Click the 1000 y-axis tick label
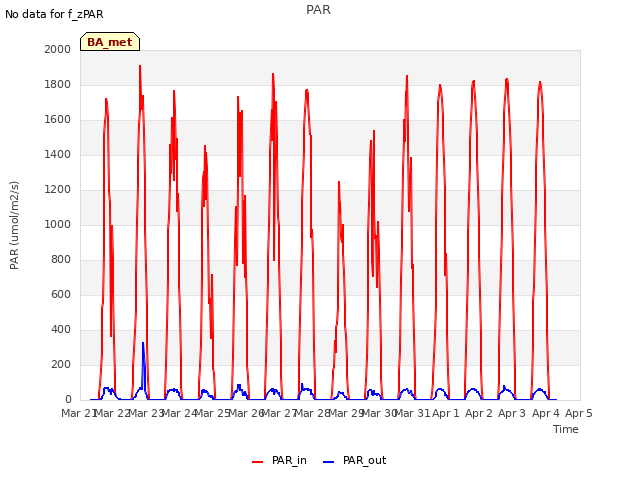 [58, 224]
